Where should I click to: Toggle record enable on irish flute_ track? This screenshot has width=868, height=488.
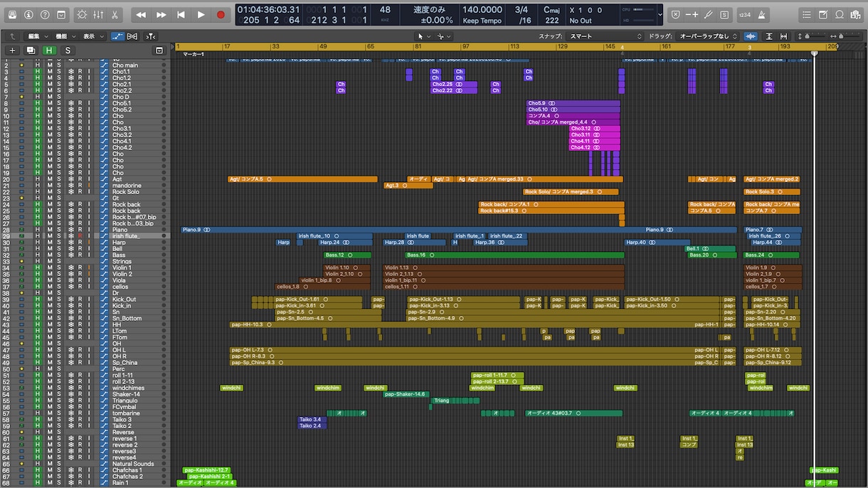(x=80, y=235)
